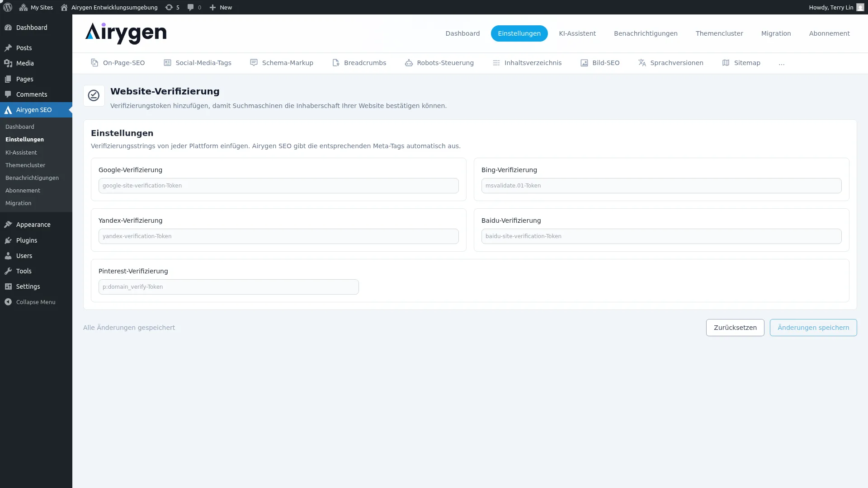Click the New plus button in admin bar
868x488 pixels.
[x=221, y=7]
